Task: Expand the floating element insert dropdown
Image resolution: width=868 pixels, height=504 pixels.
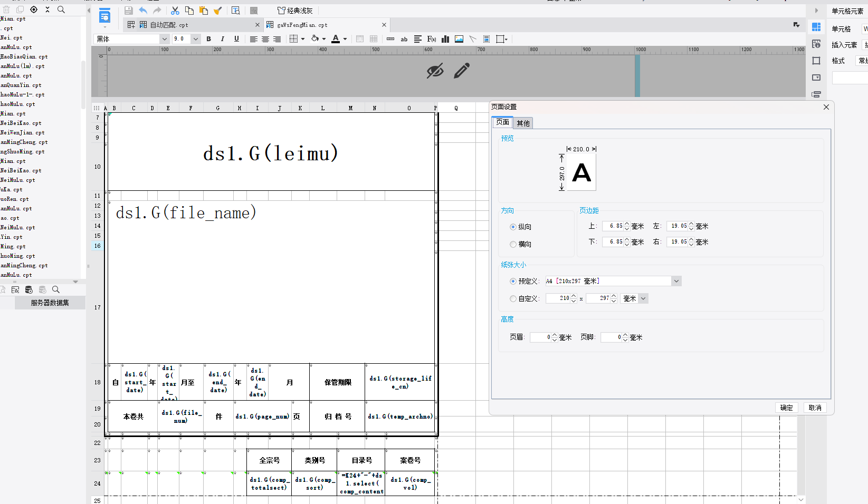Action: (506, 39)
